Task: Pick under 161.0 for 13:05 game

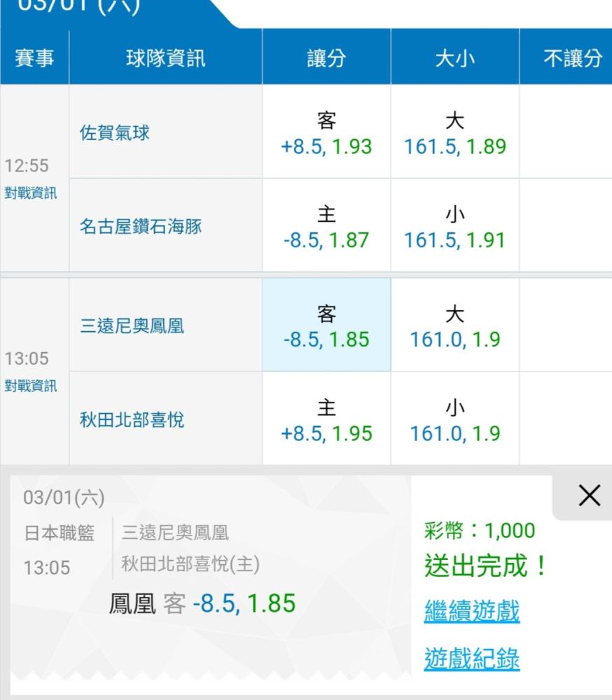Action: pyautogui.click(x=454, y=419)
